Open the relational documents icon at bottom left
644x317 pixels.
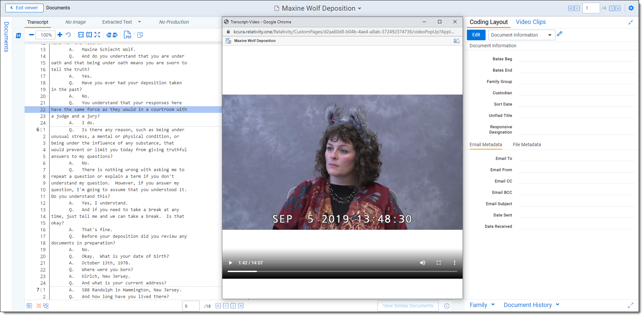point(46,306)
